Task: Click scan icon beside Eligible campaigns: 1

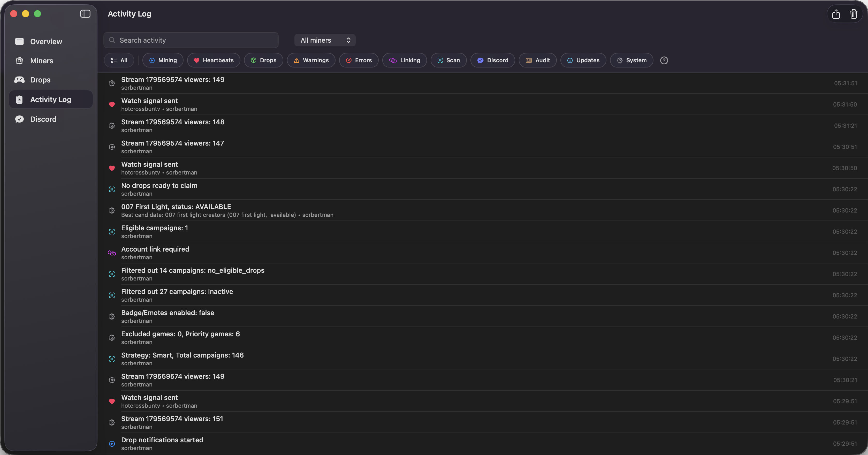Action: click(x=112, y=232)
